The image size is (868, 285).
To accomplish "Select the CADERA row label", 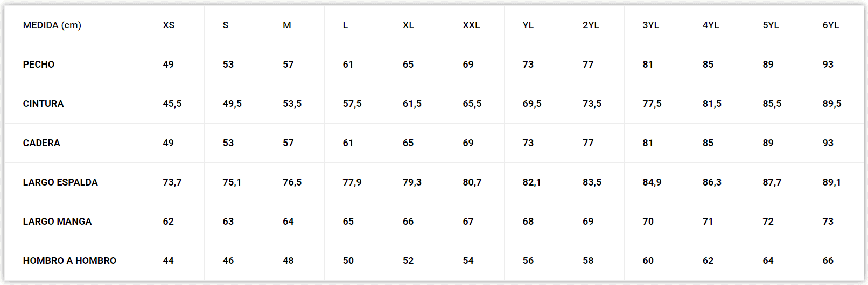I will pyautogui.click(x=41, y=143).
